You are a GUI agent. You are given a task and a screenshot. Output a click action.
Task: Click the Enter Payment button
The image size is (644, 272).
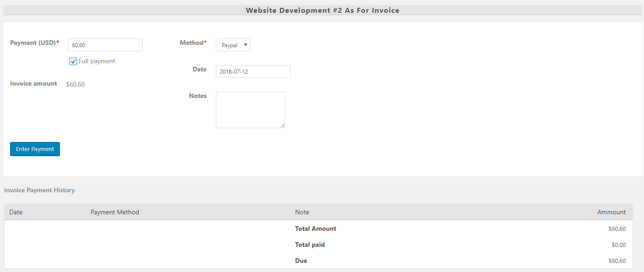pos(35,149)
